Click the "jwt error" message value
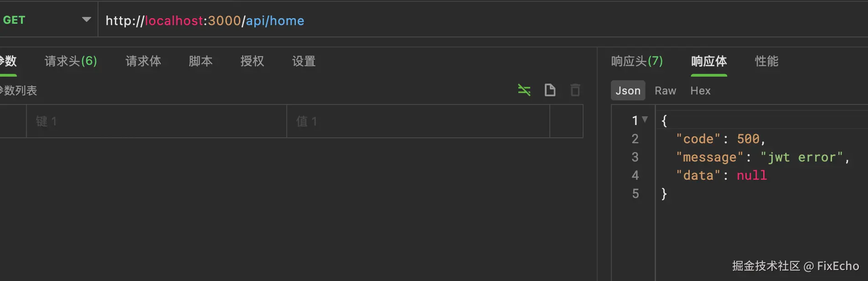Viewport: 868px width, 281px height. click(x=801, y=157)
